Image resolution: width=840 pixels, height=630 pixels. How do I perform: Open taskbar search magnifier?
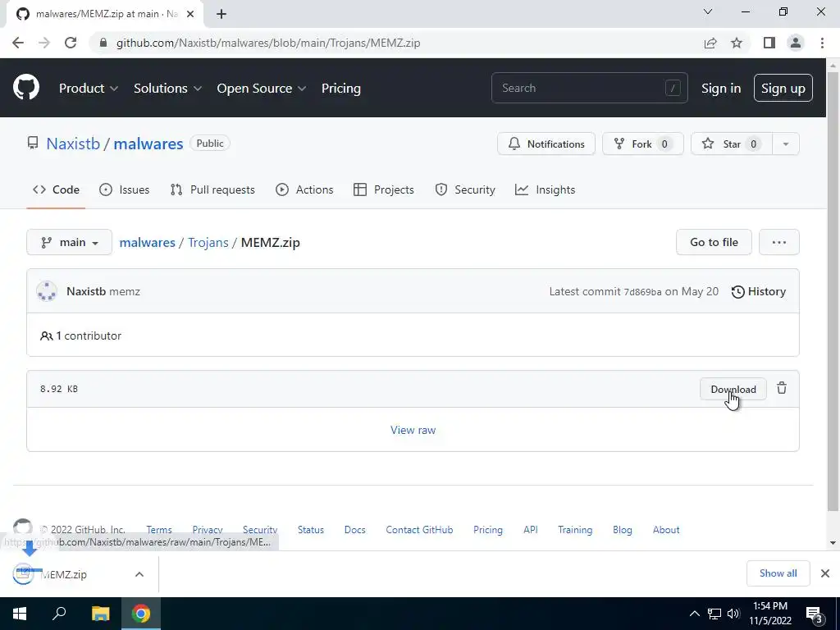tap(59, 613)
